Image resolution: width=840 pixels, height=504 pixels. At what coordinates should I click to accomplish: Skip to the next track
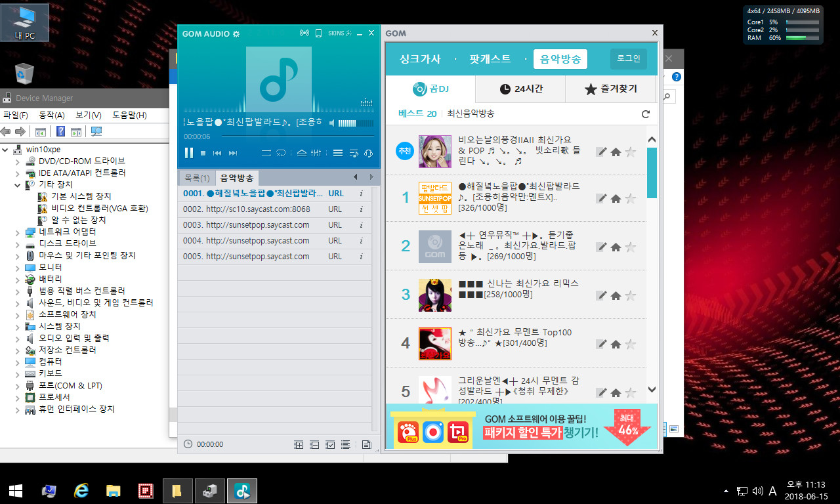233,153
